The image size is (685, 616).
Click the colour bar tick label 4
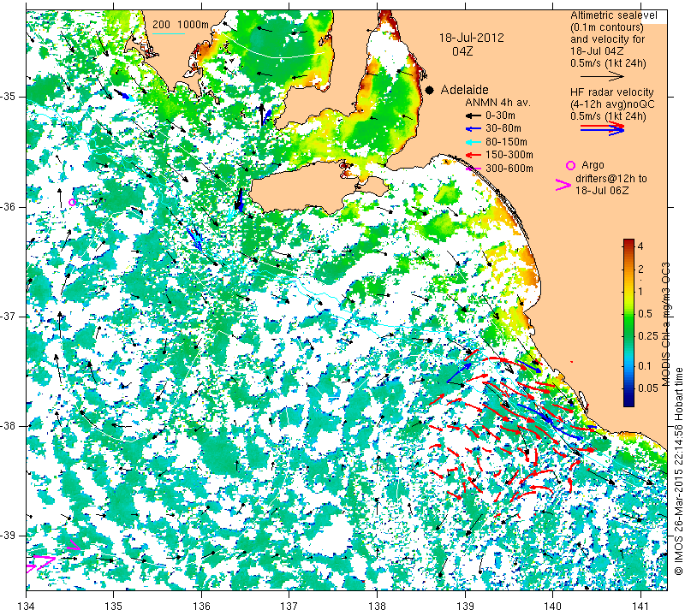click(x=640, y=246)
